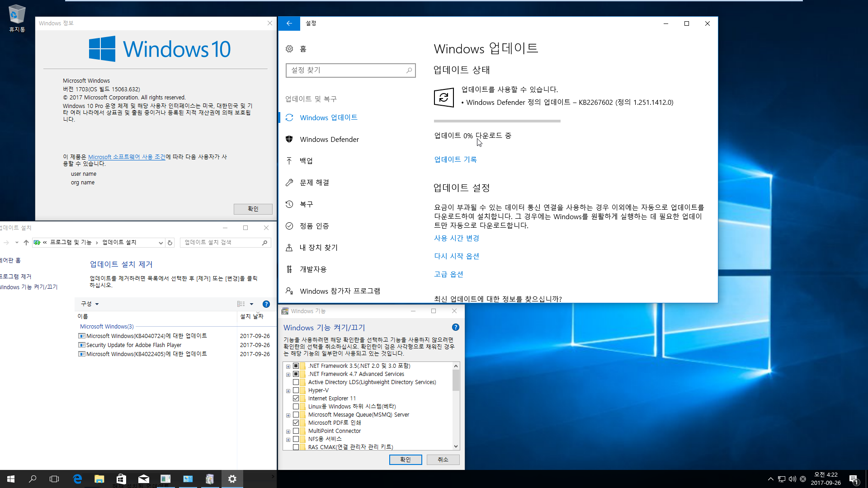The height and width of the screenshot is (488, 868).
Task: Click the update refresh status icon
Action: point(443,97)
